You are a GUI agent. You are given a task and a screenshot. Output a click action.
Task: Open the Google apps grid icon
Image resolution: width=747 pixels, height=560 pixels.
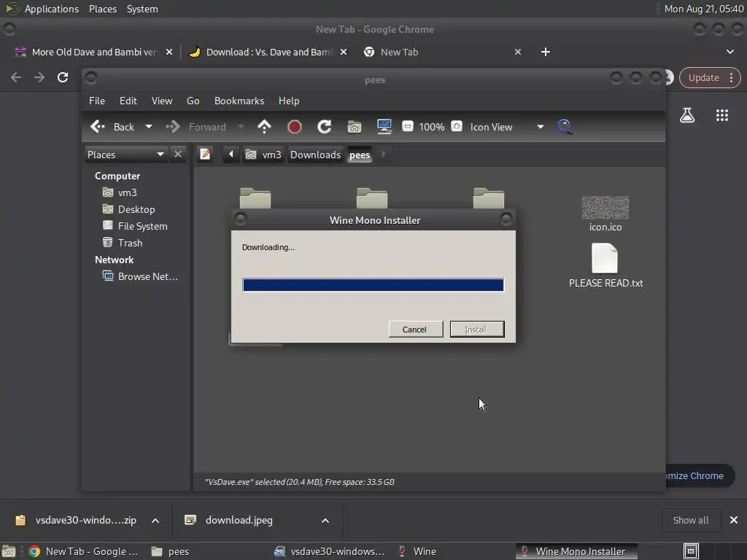coord(721,115)
